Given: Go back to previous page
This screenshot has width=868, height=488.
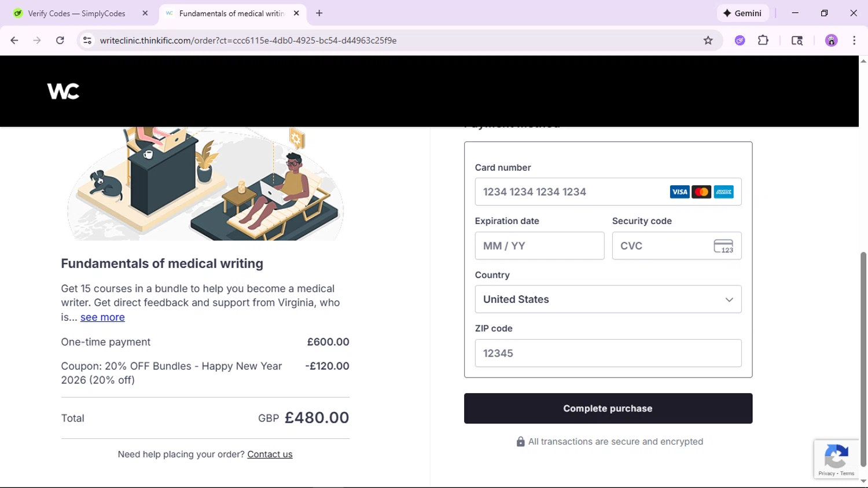Looking at the screenshot, I should 14,41.
